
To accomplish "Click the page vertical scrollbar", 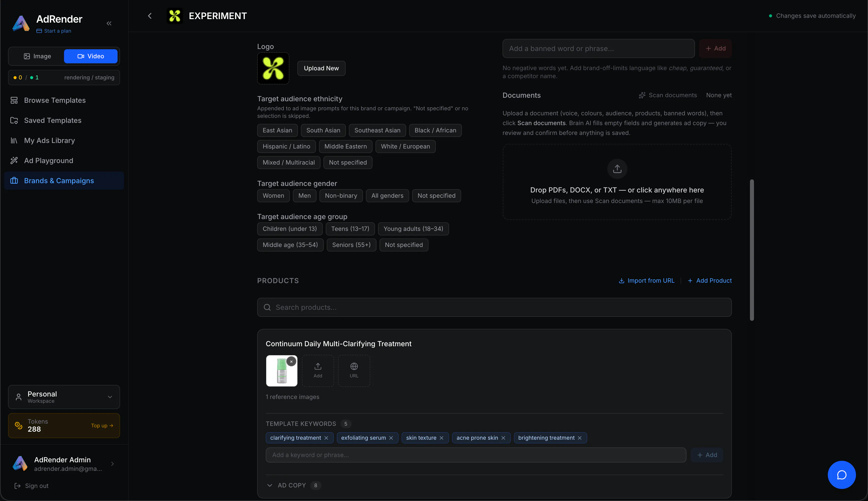I will pos(752,250).
